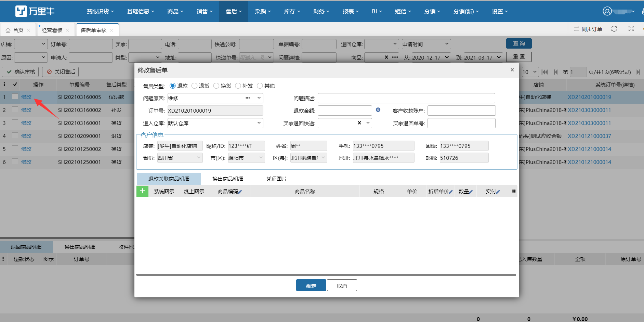Close the 修改售后单 dialog
The width and height of the screenshot is (644, 322).
(x=512, y=70)
